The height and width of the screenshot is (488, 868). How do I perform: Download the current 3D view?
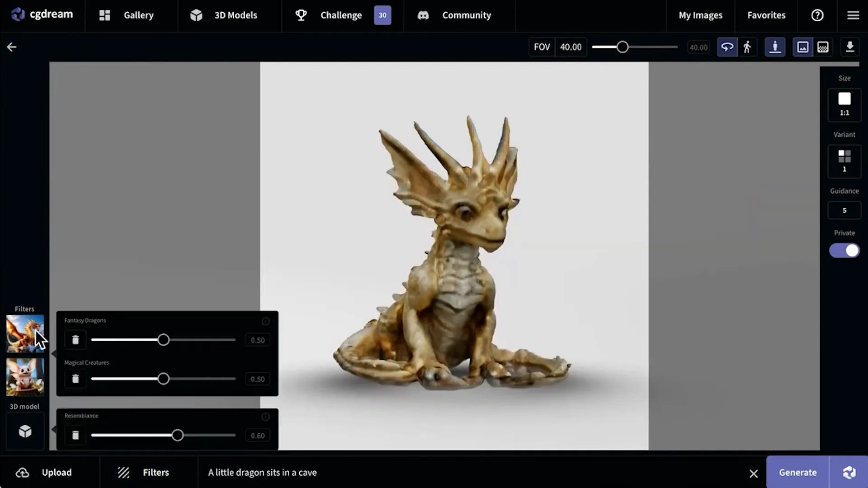(850, 47)
